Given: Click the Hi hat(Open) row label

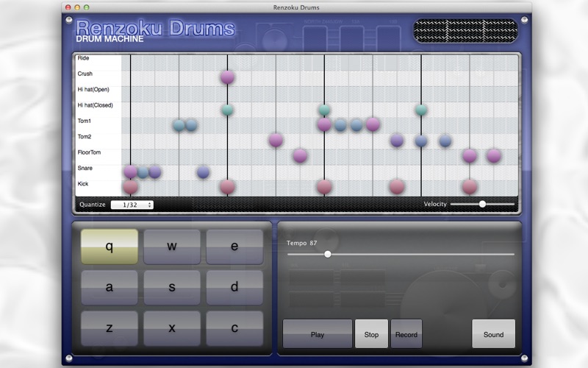Looking at the screenshot, I should tap(93, 89).
